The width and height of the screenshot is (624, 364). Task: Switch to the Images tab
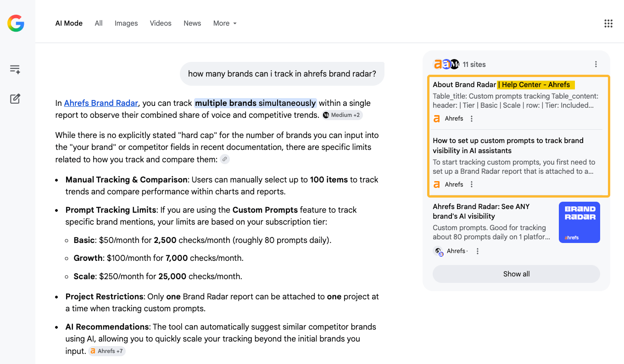tap(126, 23)
